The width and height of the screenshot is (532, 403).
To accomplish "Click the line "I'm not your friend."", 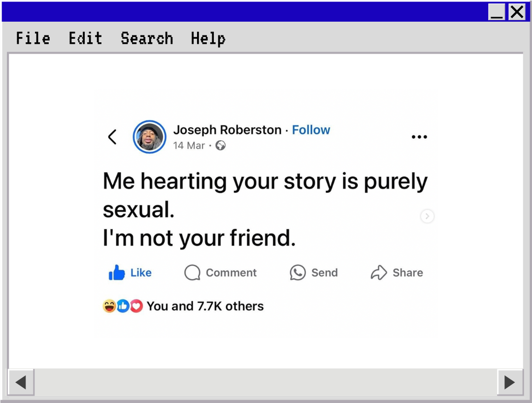I will pos(199,238).
